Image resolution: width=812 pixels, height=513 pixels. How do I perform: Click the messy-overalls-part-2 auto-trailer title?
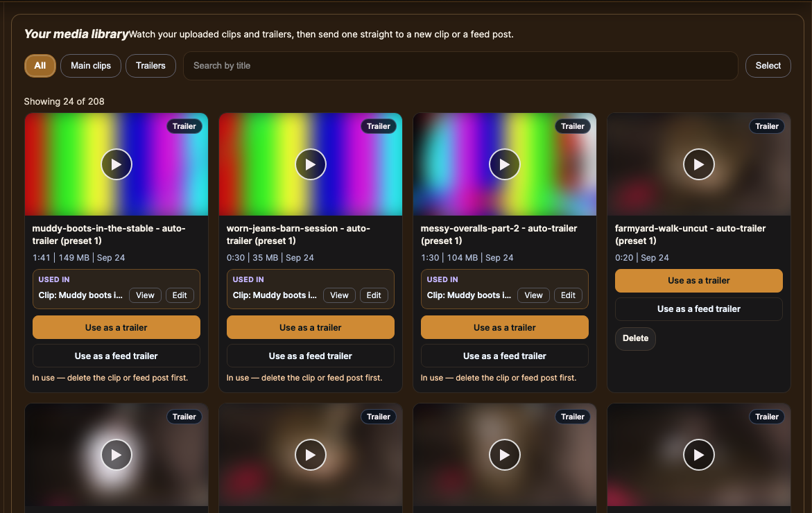coord(499,234)
